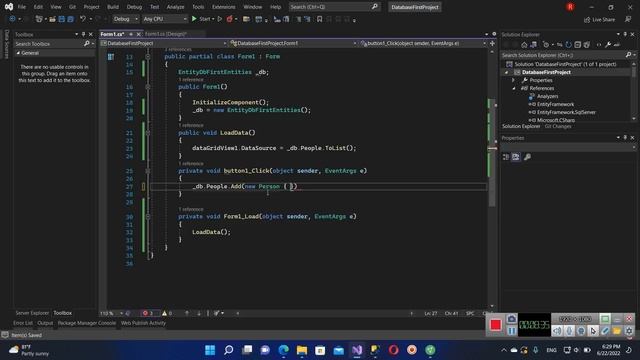Open the DatabaseFirstProject project scope dropdown
Screen dimensions: 640x360
pos(164,43)
